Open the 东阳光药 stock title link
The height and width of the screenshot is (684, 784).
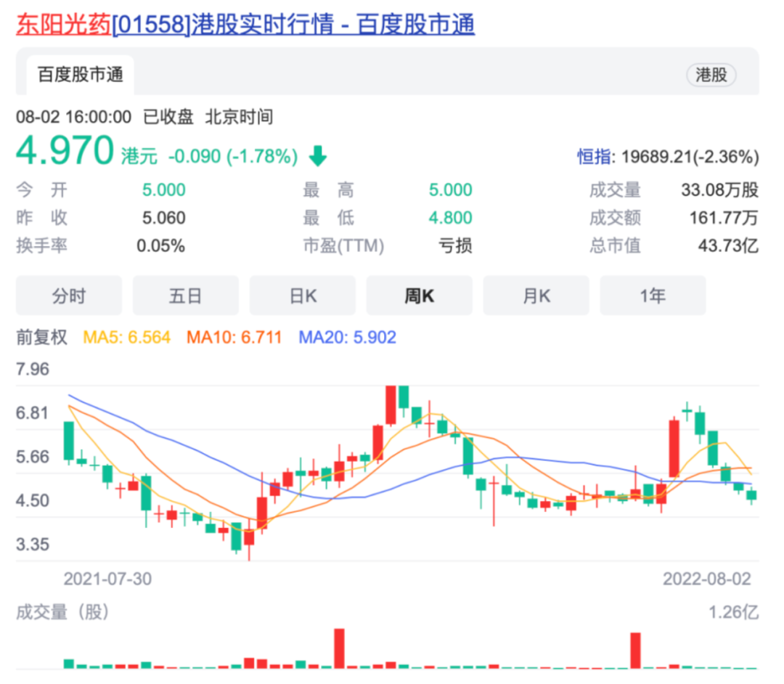[x=64, y=25]
